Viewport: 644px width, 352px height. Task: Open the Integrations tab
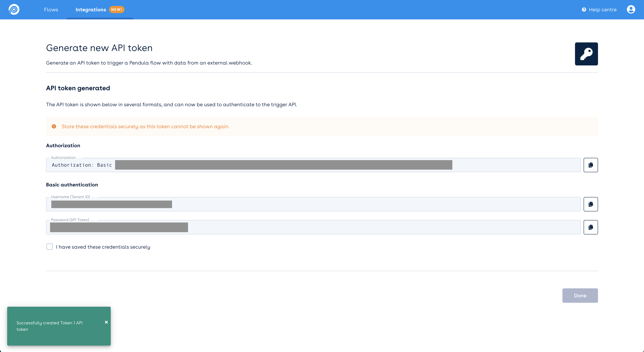tap(91, 10)
